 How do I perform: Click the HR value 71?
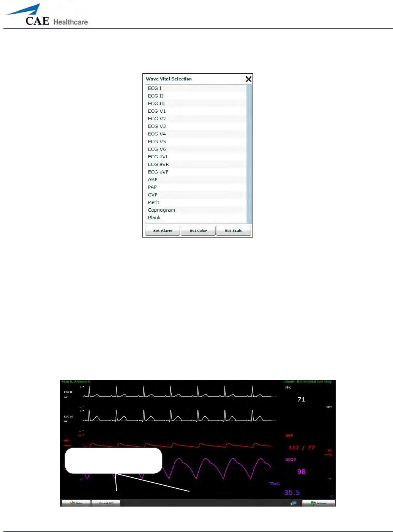coord(301,399)
